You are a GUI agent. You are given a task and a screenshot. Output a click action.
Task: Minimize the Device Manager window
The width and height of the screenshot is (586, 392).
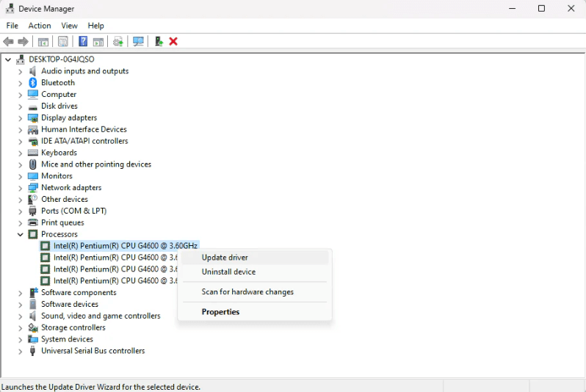coord(512,8)
